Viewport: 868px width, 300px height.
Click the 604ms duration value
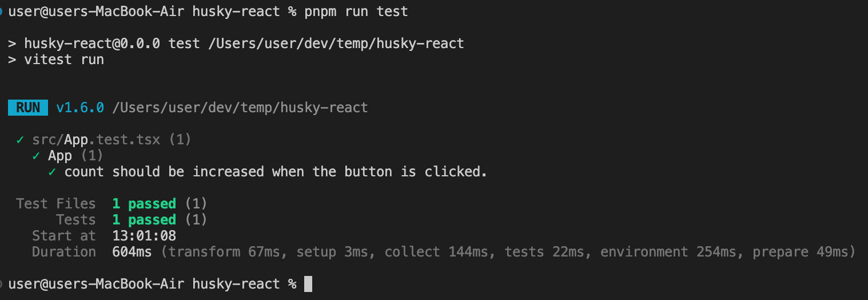point(132,252)
